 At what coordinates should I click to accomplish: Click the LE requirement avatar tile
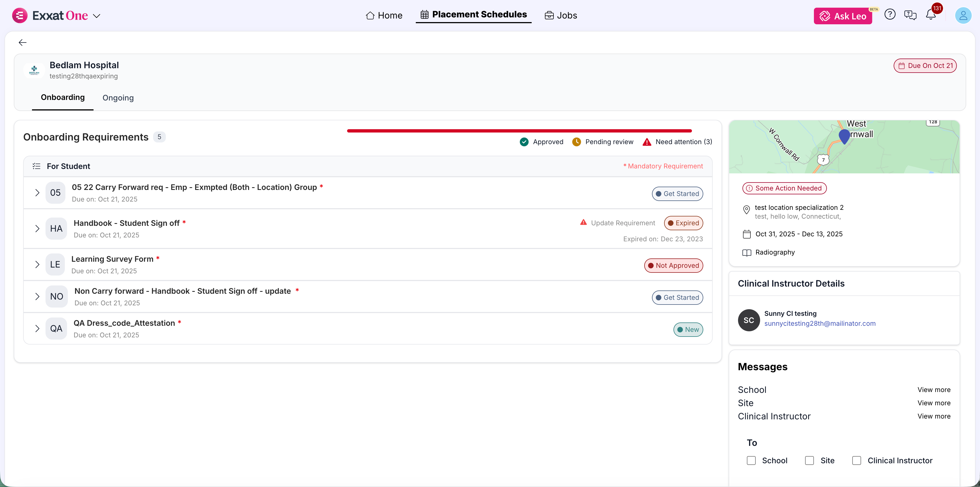(55, 264)
